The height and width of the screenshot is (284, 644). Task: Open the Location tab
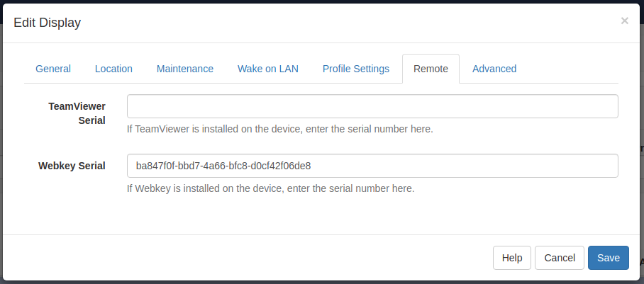[113, 69]
